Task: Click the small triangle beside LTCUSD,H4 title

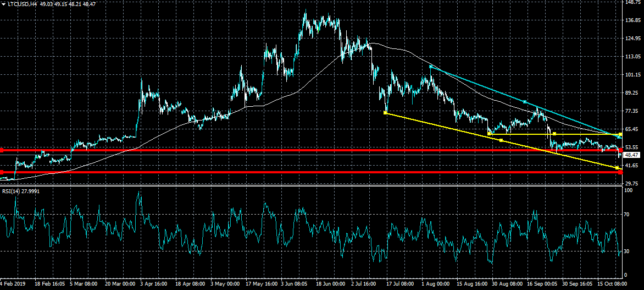Action: 4,4
